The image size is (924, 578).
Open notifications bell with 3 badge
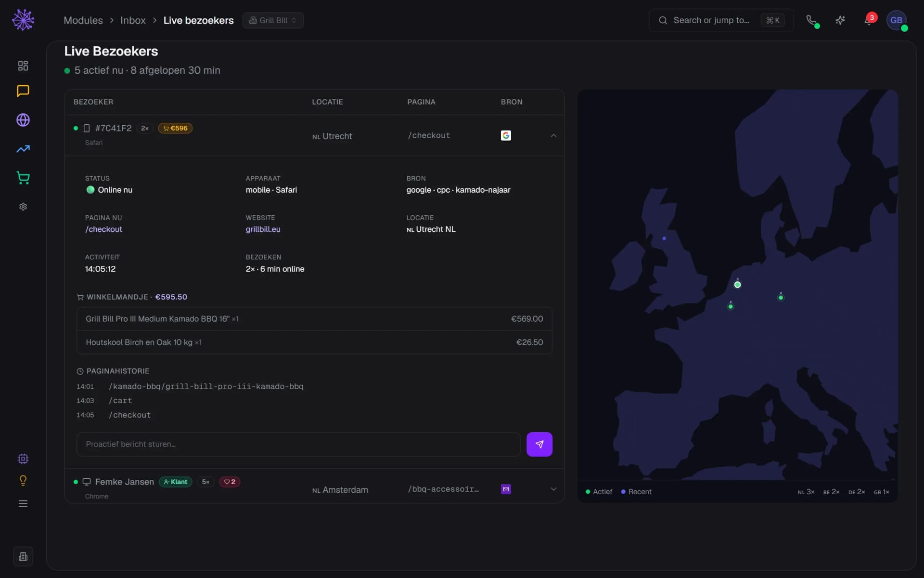click(x=869, y=20)
